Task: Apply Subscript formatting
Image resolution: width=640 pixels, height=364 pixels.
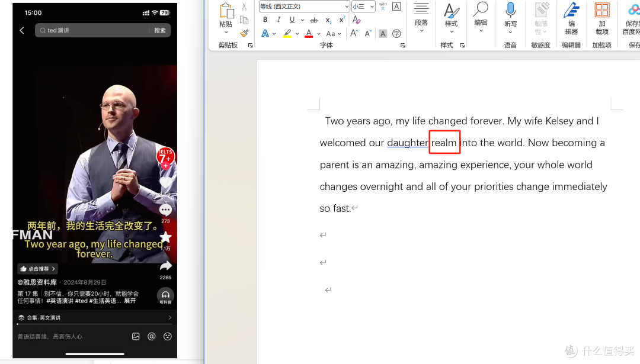Action: tap(328, 20)
